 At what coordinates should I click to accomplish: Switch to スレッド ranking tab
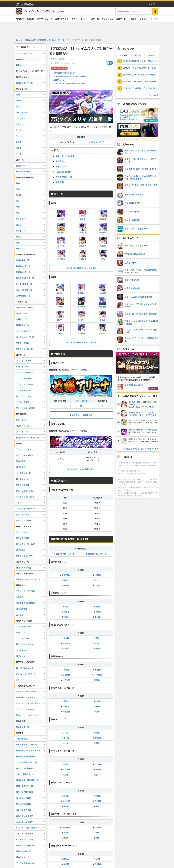(x=152, y=55)
